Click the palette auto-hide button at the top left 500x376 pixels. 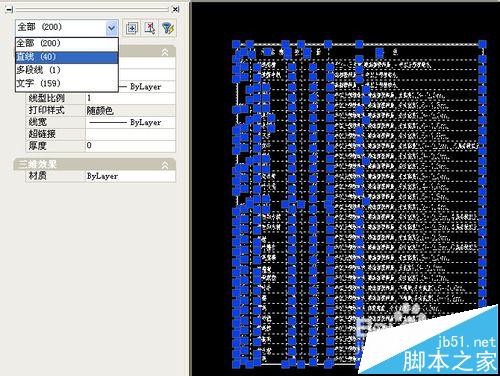coord(9,9)
